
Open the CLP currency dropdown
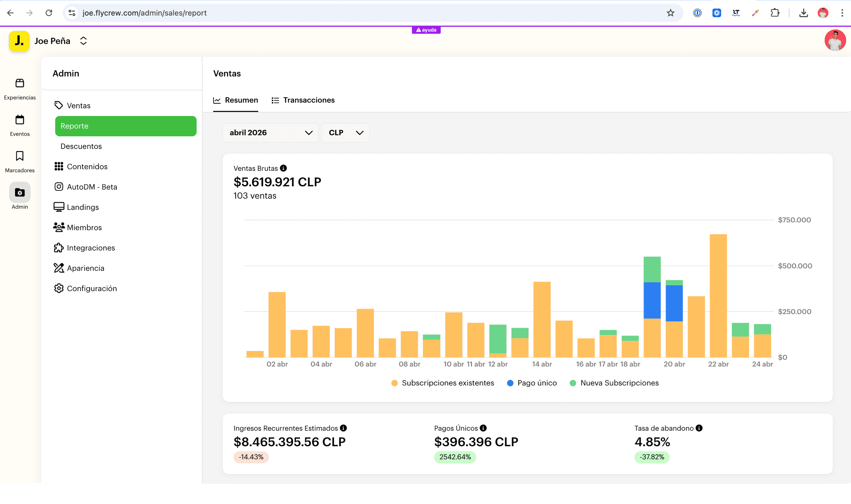point(345,133)
